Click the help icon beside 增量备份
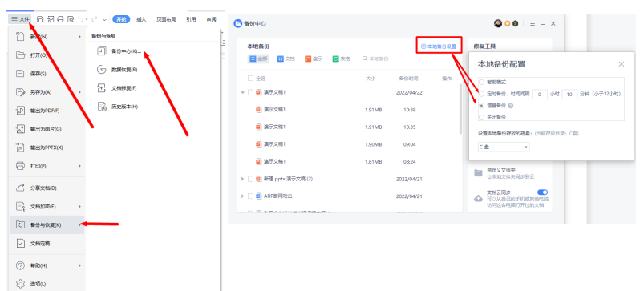 point(511,106)
